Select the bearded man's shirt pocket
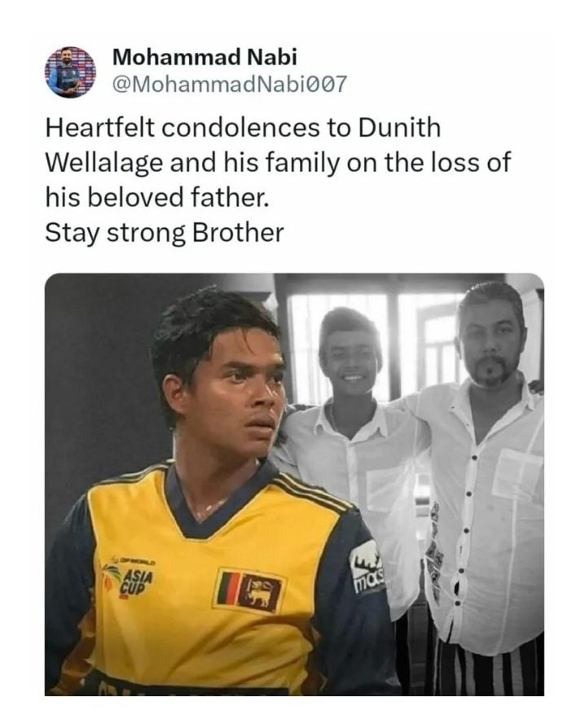The image size is (585, 728). tap(517, 474)
